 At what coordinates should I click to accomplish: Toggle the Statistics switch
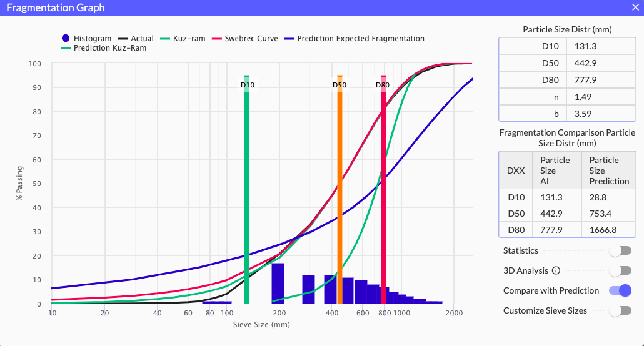[620, 250]
